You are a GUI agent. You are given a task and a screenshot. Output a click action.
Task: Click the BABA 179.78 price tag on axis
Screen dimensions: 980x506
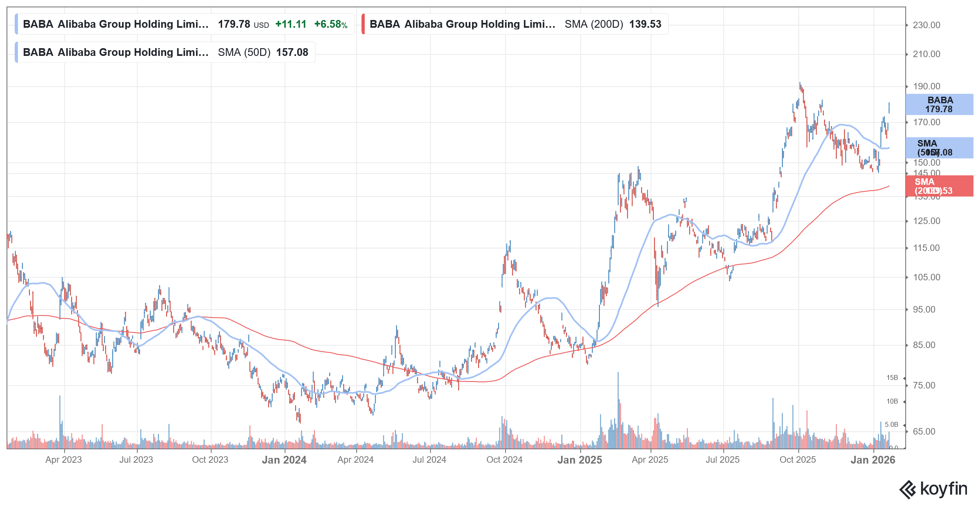(x=939, y=104)
